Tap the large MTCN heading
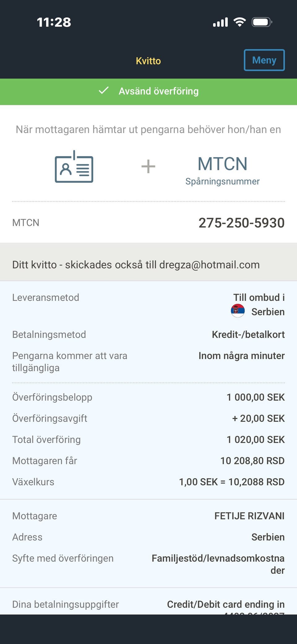The image size is (297, 644). coord(222,164)
